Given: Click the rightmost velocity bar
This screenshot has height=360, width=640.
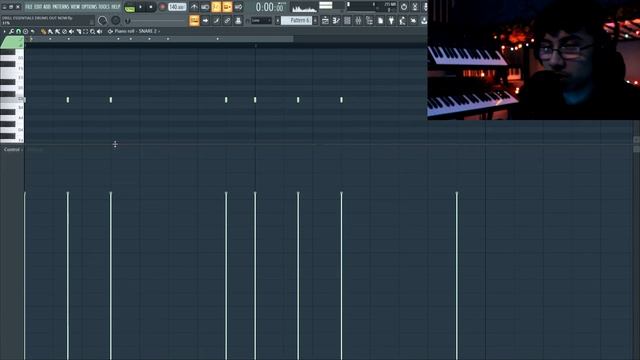Looking at the screenshot, I should click(x=457, y=276).
